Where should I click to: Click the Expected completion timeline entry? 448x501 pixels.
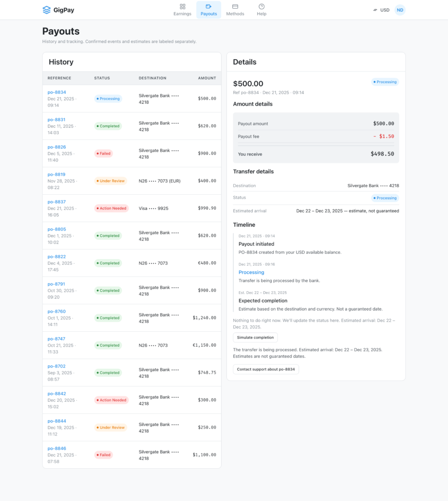pos(263,301)
